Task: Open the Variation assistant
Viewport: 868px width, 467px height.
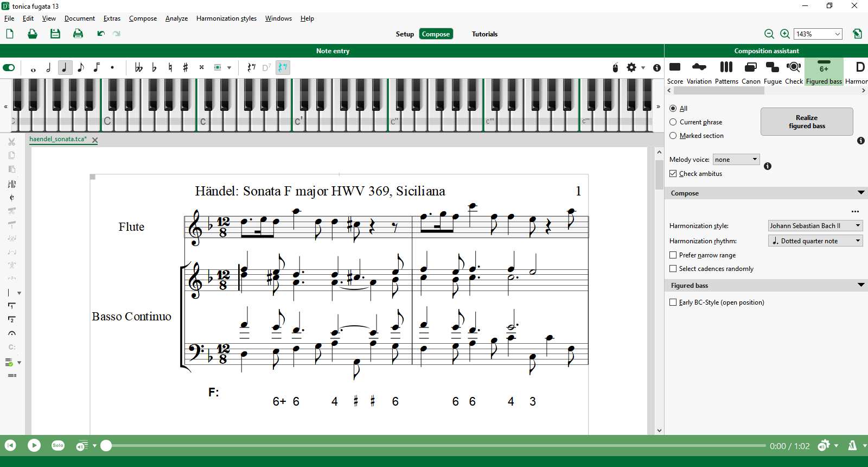Action: pos(699,72)
